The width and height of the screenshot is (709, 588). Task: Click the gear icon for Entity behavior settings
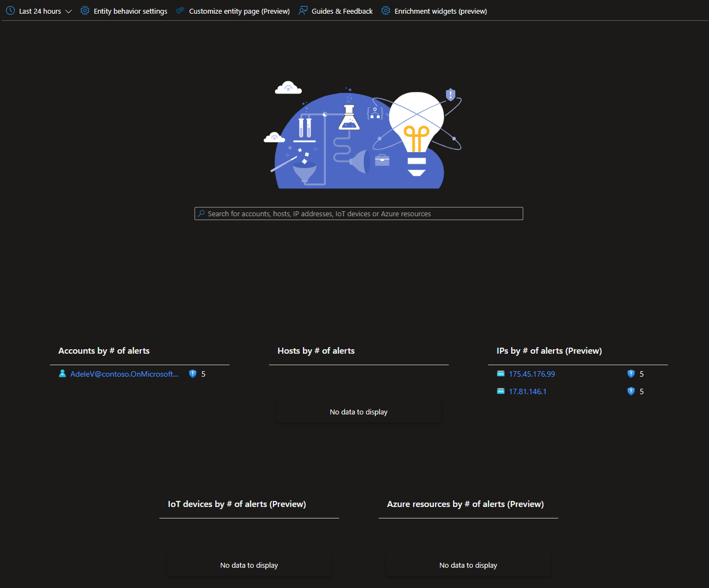(84, 10)
